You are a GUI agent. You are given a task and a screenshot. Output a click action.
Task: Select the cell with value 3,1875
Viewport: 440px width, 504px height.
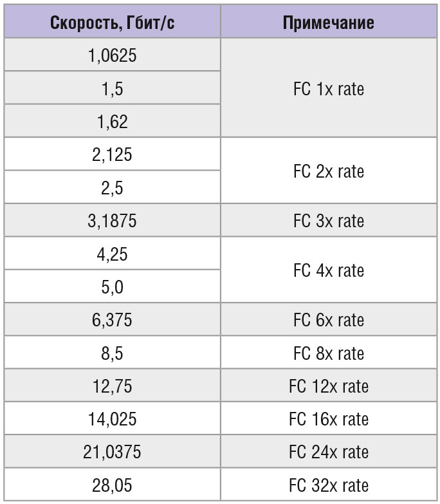point(113,221)
